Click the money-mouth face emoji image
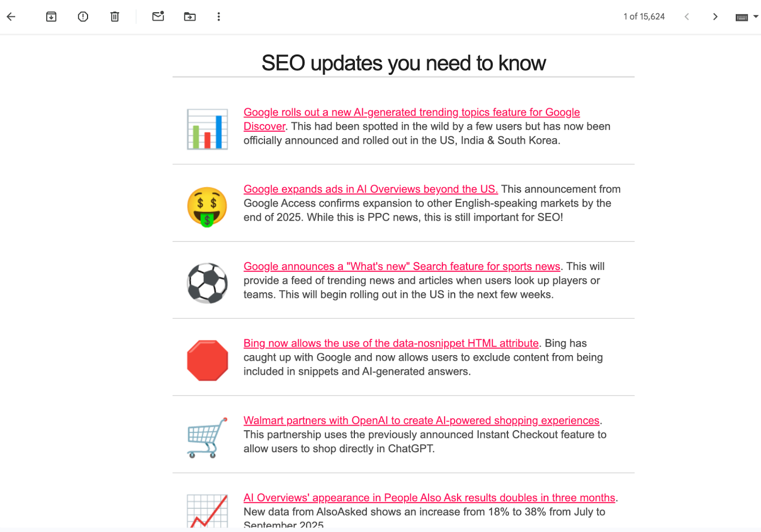This screenshot has width=761, height=532. click(207, 207)
